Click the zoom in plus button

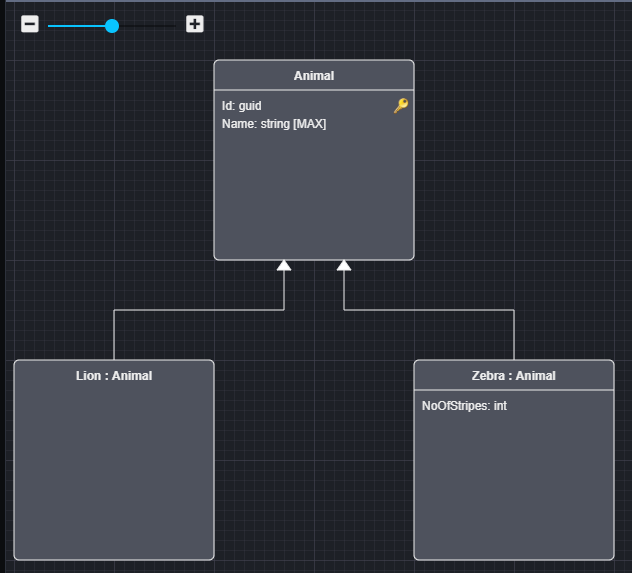pos(195,24)
